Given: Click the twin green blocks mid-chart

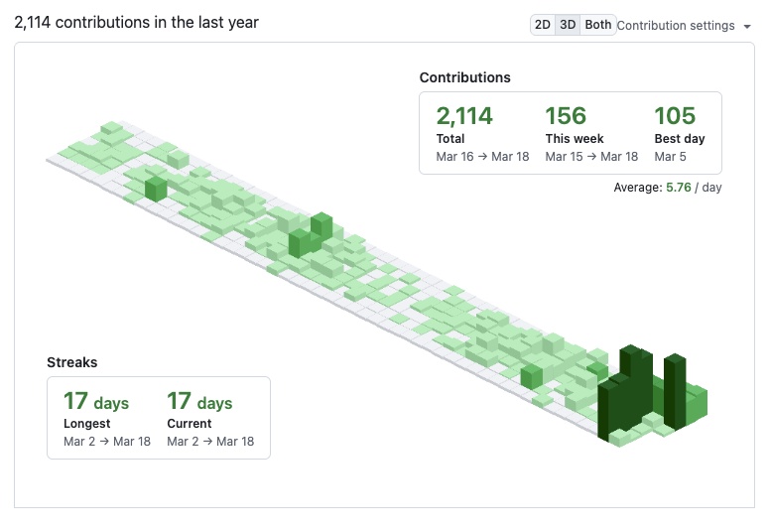Looking at the screenshot, I should point(311,235).
